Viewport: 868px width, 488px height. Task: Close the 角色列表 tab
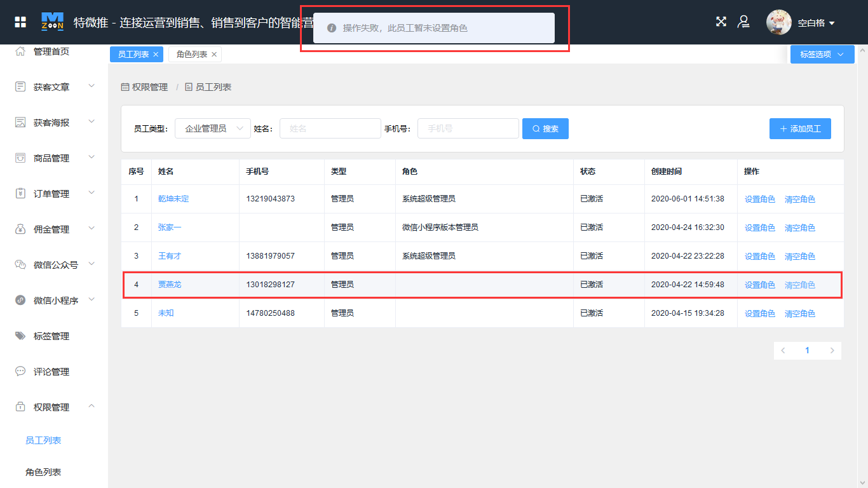click(x=214, y=55)
